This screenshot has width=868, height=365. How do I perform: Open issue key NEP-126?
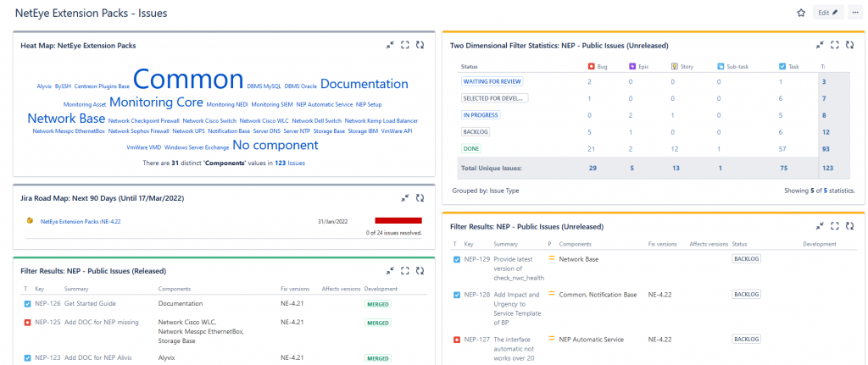point(47,304)
